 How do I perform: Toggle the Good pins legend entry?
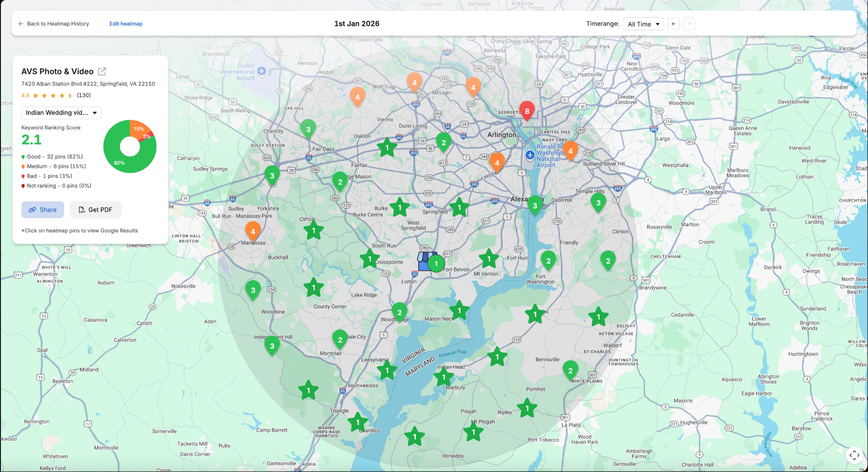(x=52, y=156)
